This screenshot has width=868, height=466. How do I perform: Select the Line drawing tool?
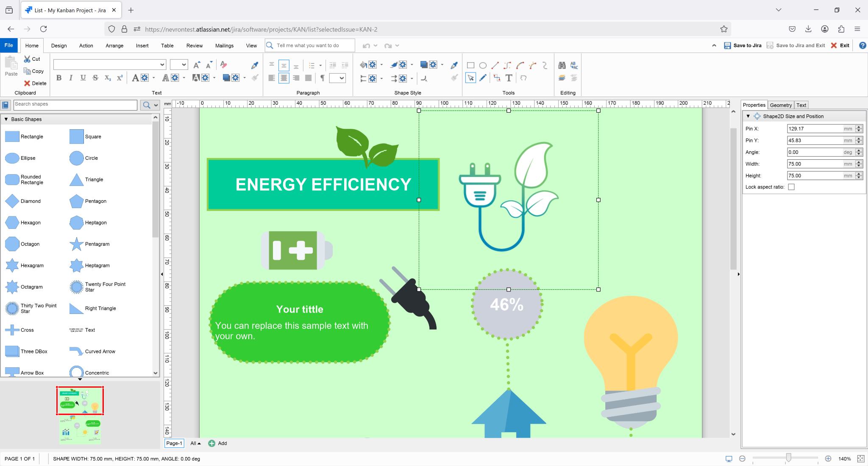coord(495,65)
